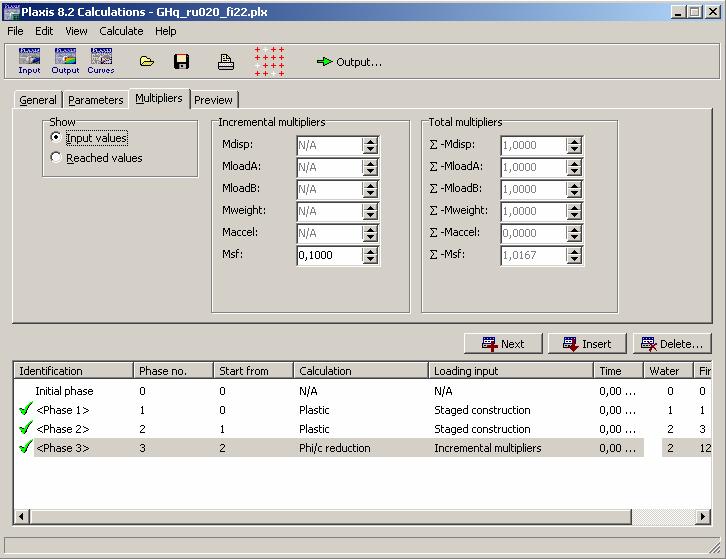Open the View menu

[76, 31]
